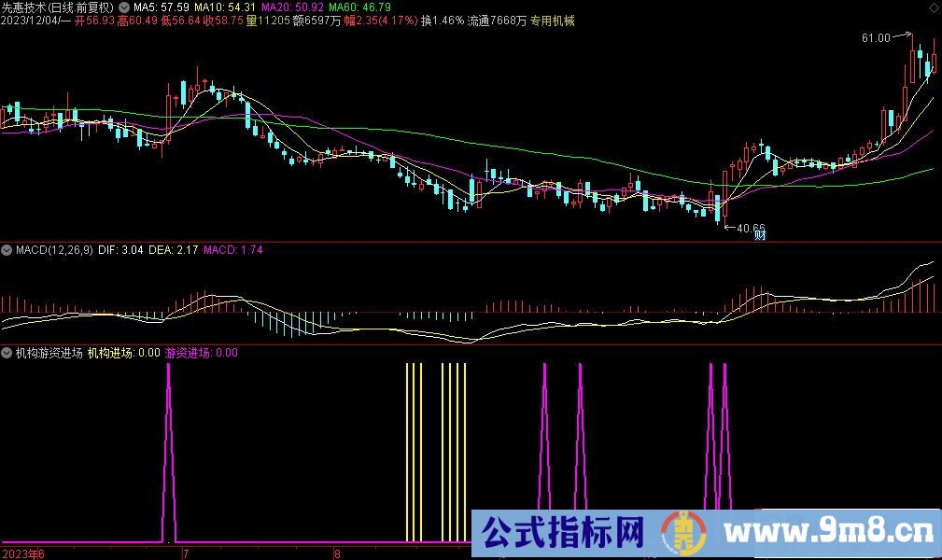Click the high price 高60.49
Screen dimensions: 942x560
137,21
